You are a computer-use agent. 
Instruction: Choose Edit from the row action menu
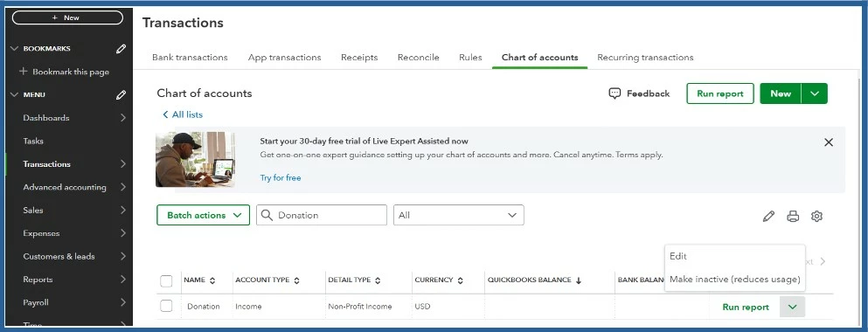[x=678, y=256]
